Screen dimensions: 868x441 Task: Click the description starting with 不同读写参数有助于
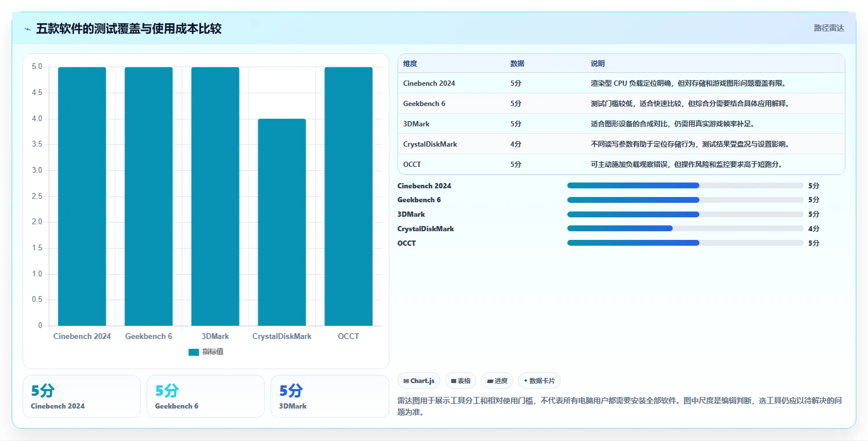point(690,144)
